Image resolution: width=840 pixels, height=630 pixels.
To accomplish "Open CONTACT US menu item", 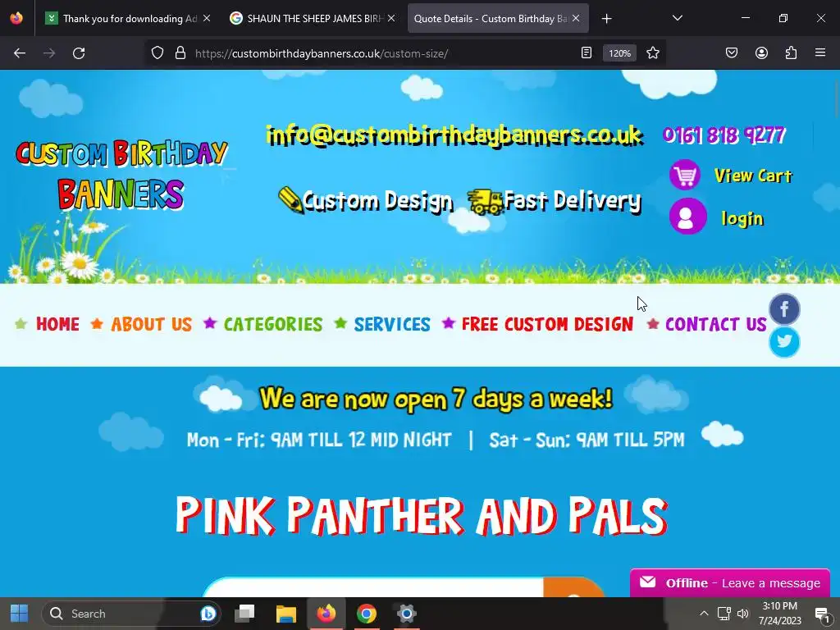I will coord(715,324).
